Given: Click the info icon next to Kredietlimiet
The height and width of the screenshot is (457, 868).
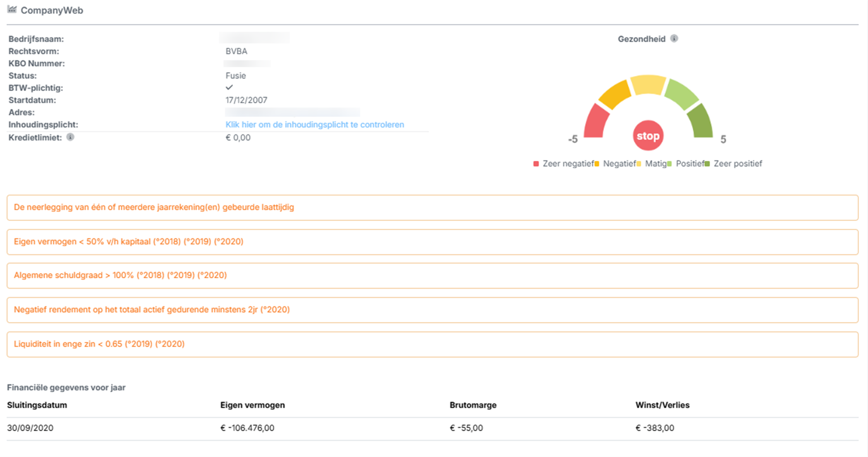Looking at the screenshot, I should pos(71,137).
